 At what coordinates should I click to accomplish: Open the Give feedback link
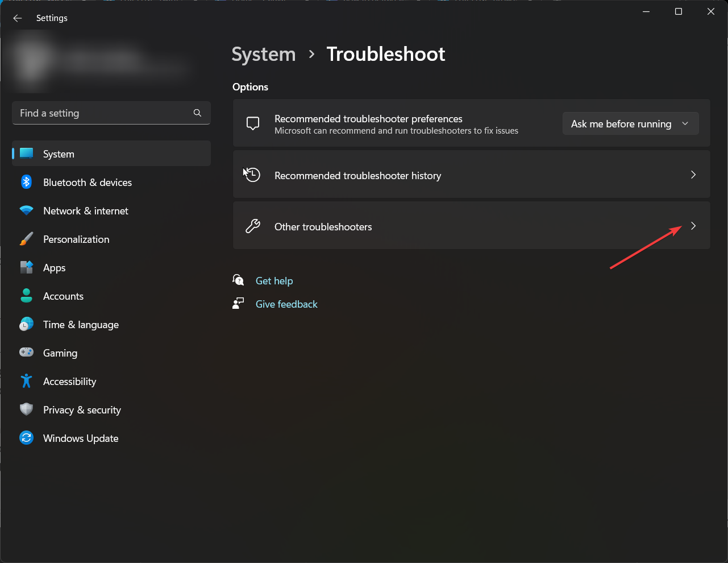[x=286, y=304]
